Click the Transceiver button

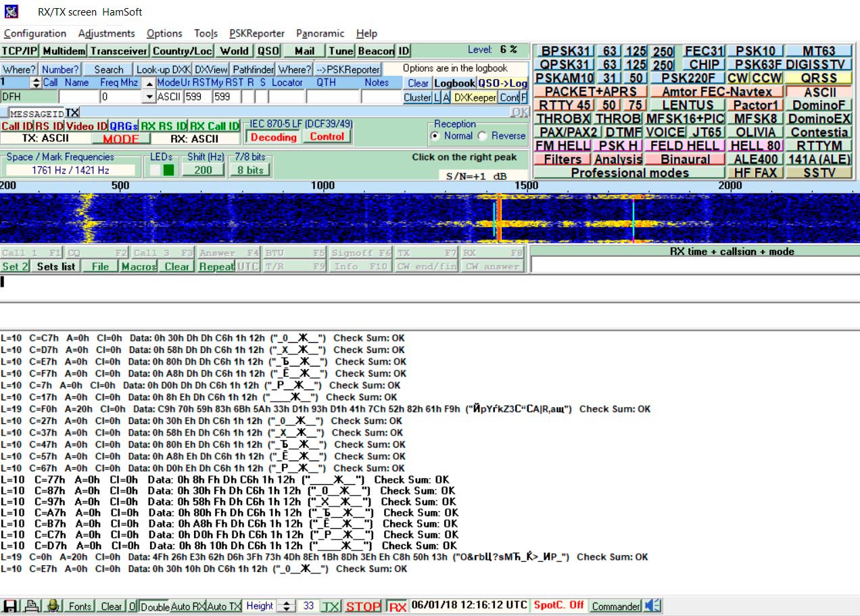tap(119, 51)
